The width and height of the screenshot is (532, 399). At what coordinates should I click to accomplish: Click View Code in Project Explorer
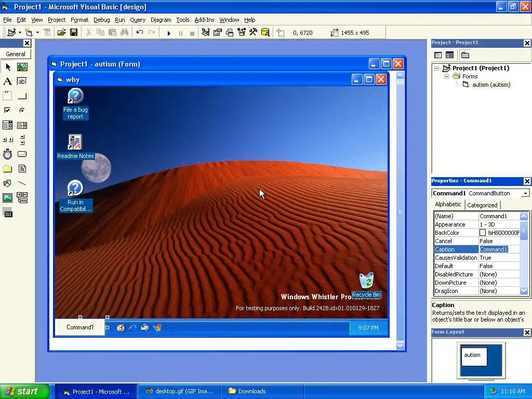pyautogui.click(x=438, y=55)
